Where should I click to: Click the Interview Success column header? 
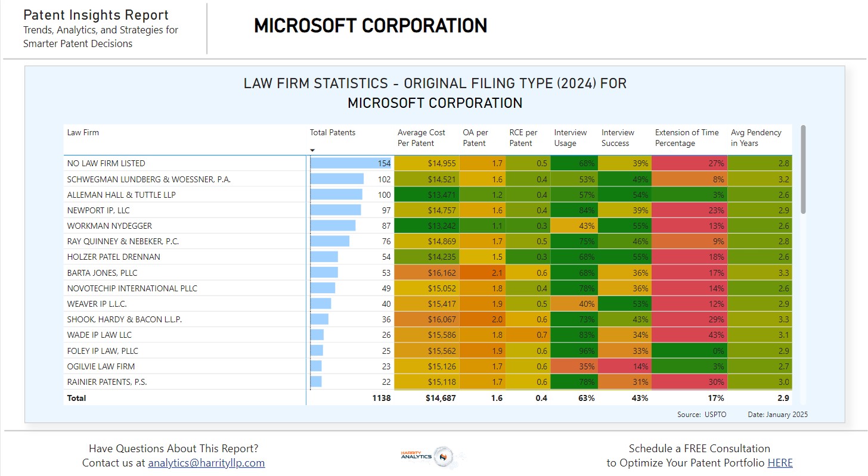(x=618, y=138)
